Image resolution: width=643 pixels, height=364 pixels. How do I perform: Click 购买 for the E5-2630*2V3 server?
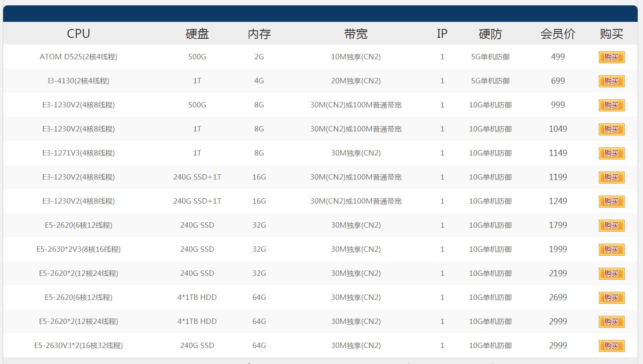tap(611, 249)
